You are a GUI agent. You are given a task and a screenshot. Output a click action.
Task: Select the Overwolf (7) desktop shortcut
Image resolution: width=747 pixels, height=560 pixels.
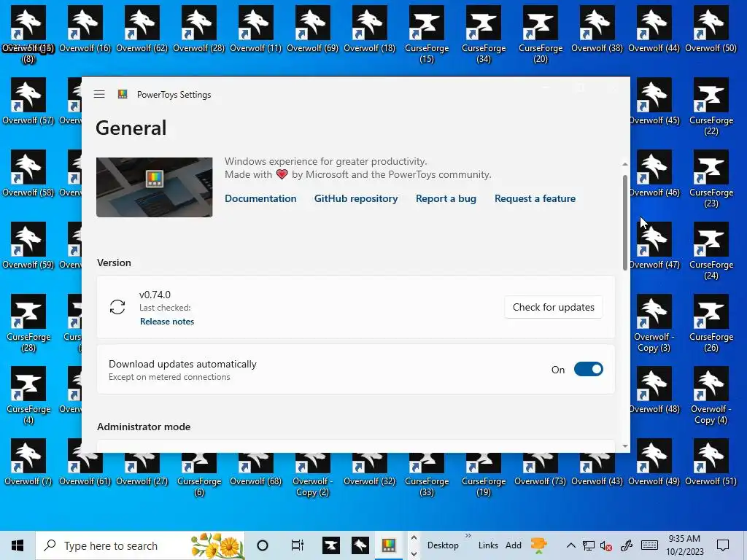pos(28,462)
